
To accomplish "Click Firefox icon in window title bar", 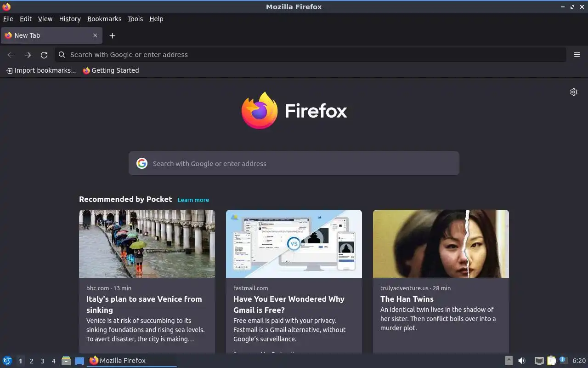I will [x=6, y=6].
